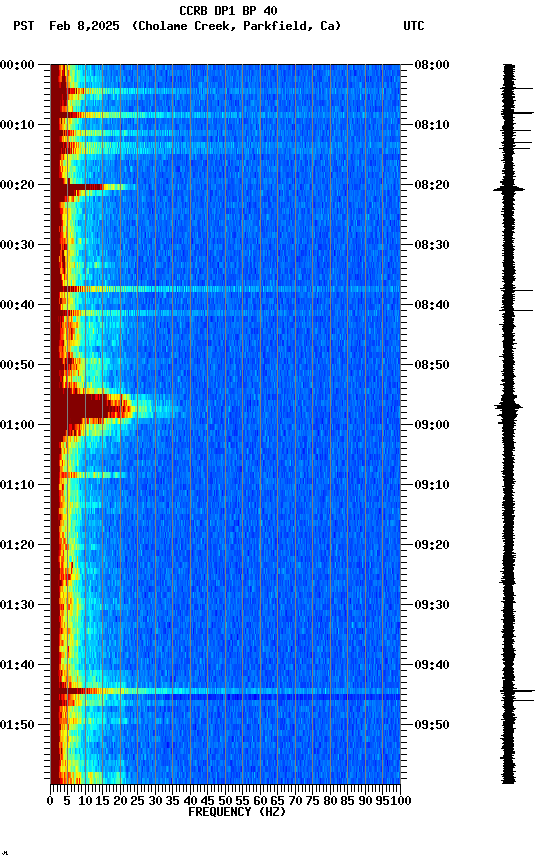The image size is (552, 864).
Task: Click the 100 Hz frequency tick label
Action: (402, 801)
